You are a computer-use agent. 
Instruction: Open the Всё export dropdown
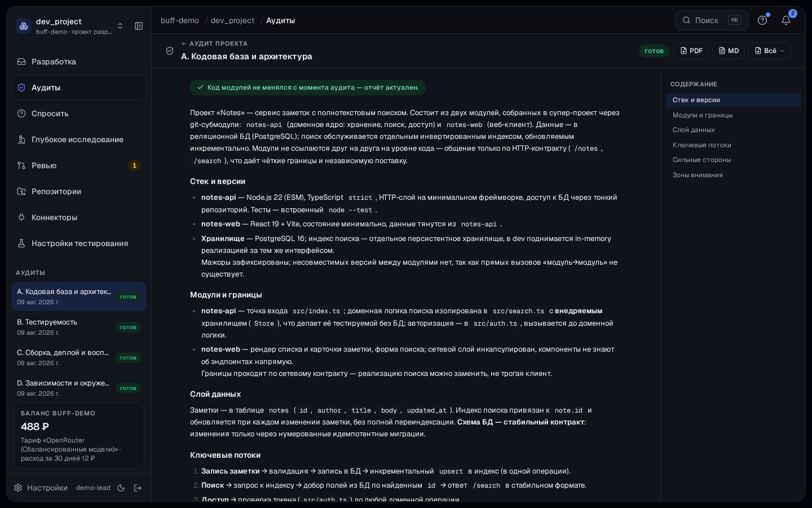pos(770,51)
